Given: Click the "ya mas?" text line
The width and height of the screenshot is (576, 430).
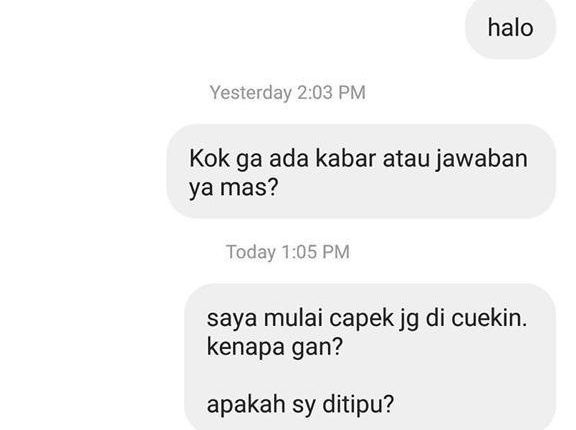Looking at the screenshot, I should [x=234, y=188].
